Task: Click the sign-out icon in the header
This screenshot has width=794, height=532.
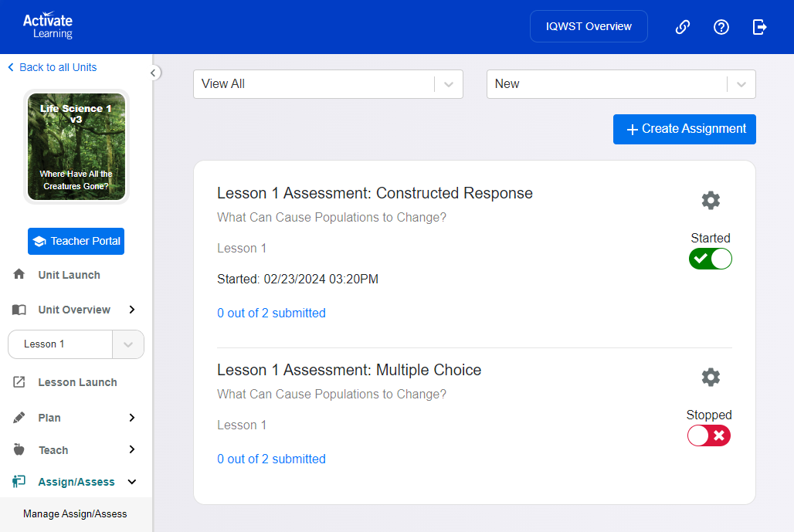Action: (x=759, y=27)
